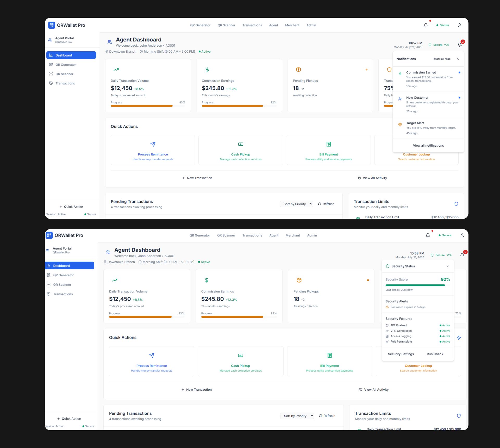Click the 2FA Enabled shield icon
Viewport: 500px width, 448px height.
click(x=387, y=325)
